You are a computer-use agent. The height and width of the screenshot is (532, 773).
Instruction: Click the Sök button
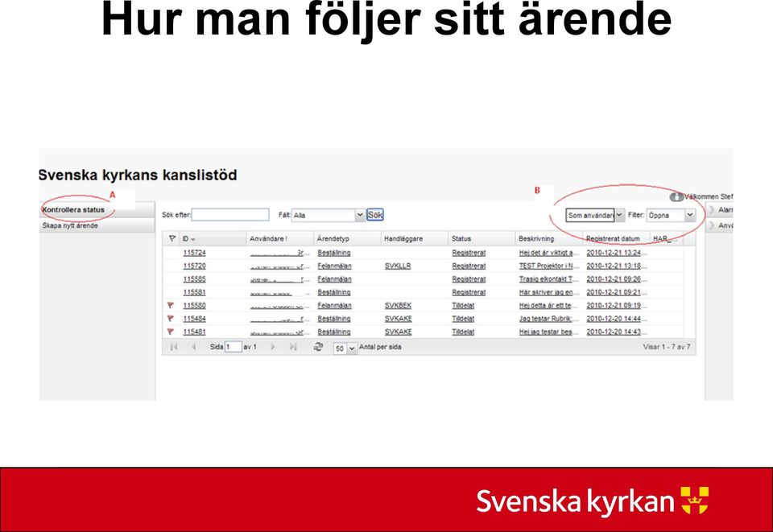(x=375, y=215)
